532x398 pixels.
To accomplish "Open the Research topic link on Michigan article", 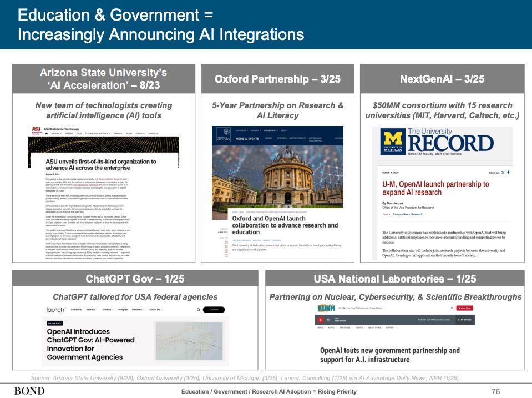I will tap(417, 214).
